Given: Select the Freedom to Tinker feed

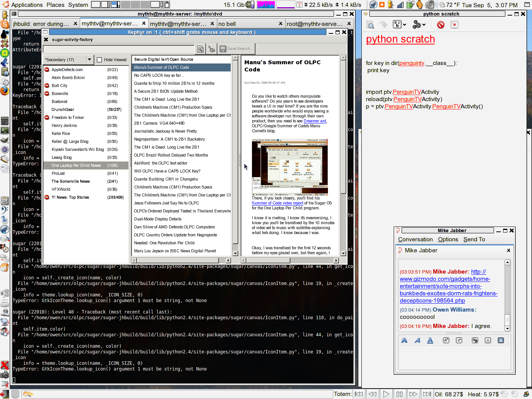Looking at the screenshot, I should pyautogui.click(x=86, y=117).
